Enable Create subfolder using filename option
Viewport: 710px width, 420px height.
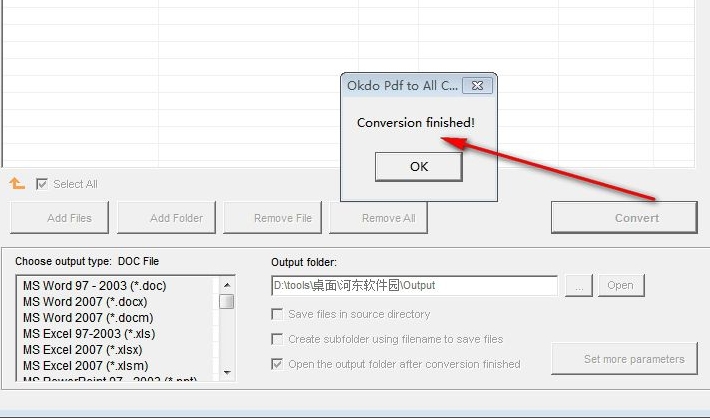(277, 339)
